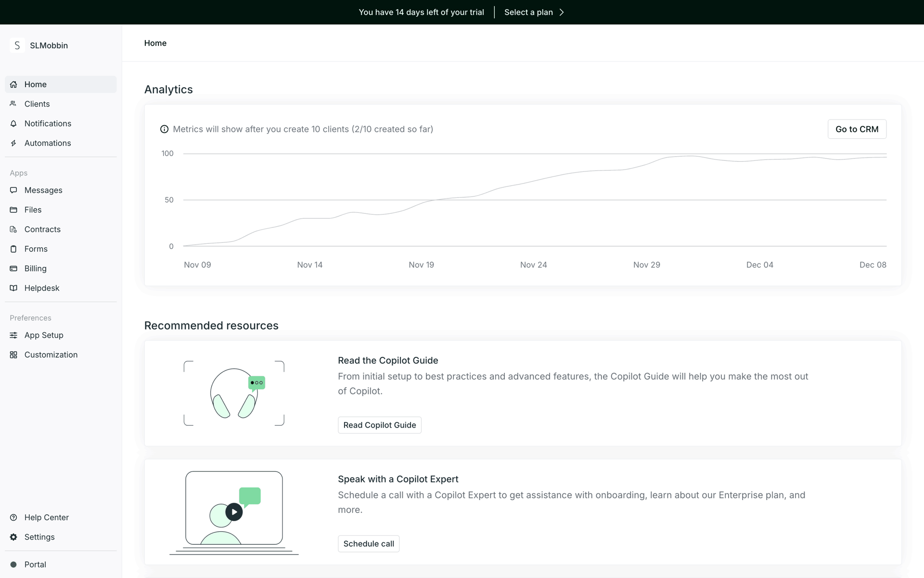
Task: Click the Customization grid icon
Action: click(x=13, y=355)
